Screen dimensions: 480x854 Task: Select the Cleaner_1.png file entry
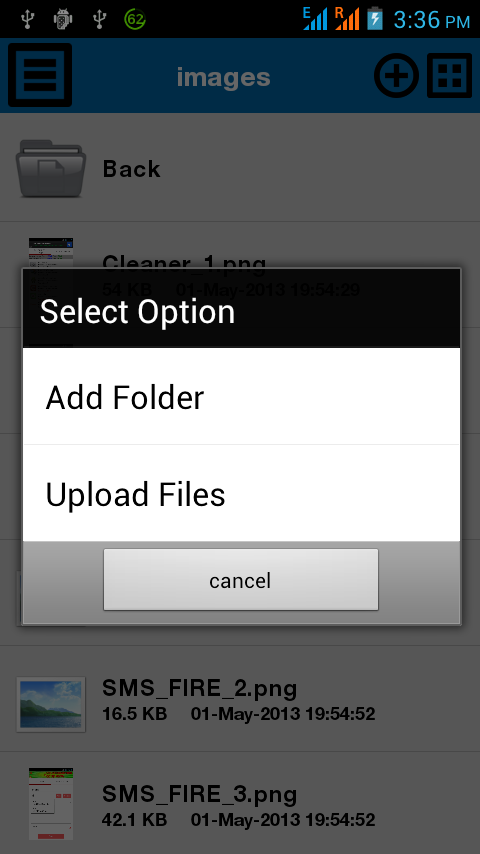[240, 275]
